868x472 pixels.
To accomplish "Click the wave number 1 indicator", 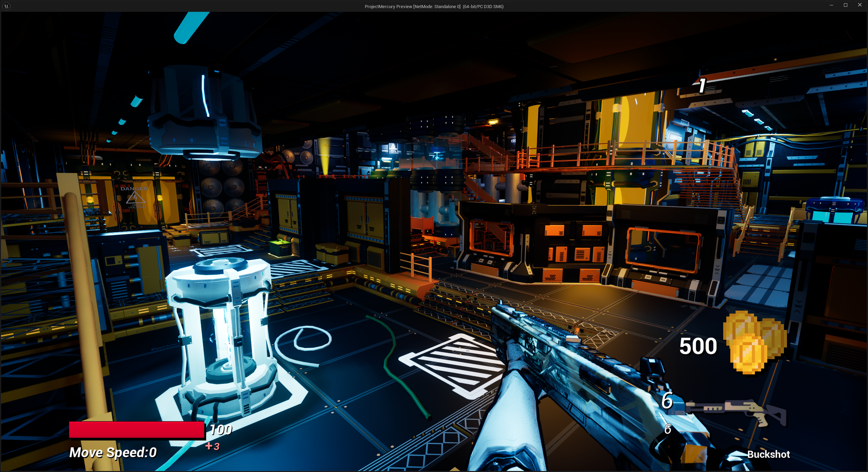I will (x=702, y=85).
